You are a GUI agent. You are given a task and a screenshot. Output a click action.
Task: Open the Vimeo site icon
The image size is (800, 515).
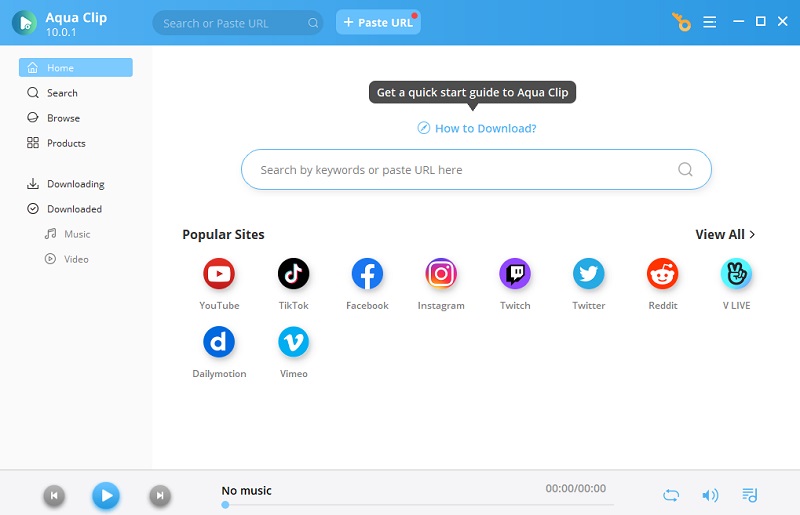point(293,341)
